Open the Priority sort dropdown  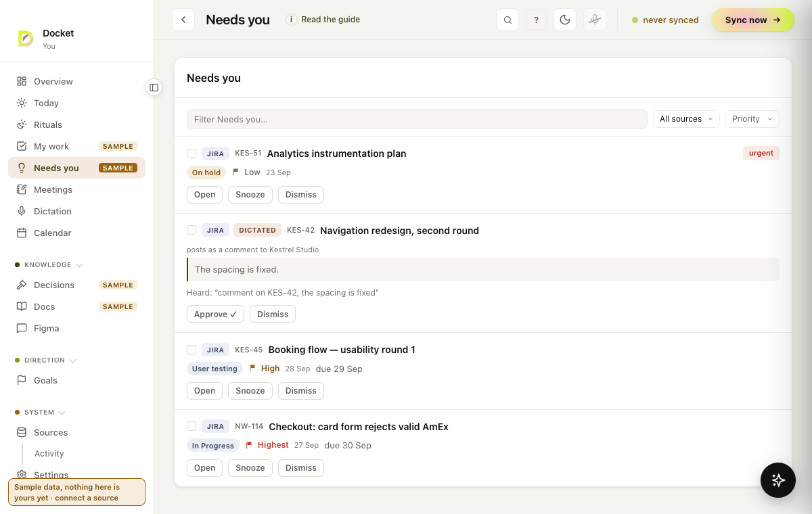(752, 119)
